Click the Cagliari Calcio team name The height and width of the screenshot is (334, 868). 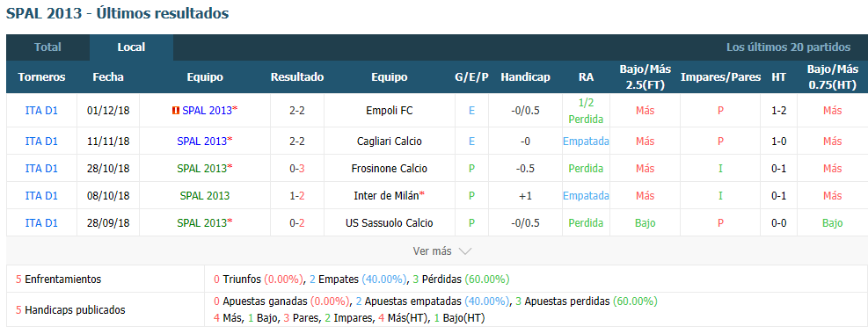[x=390, y=142]
